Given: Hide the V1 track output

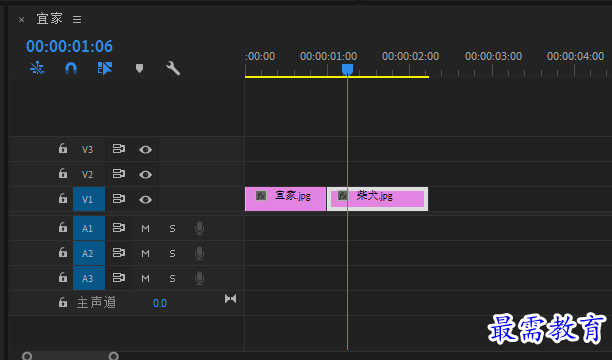Looking at the screenshot, I should click(x=146, y=200).
